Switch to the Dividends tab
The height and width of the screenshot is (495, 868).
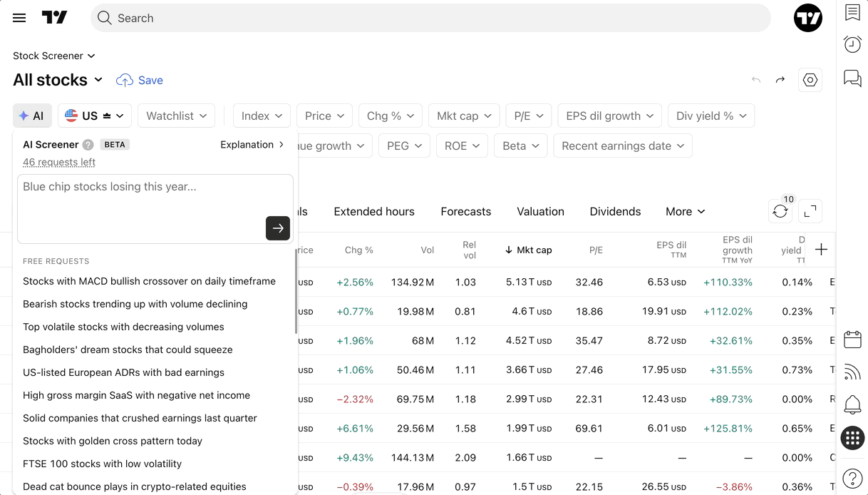click(x=616, y=211)
